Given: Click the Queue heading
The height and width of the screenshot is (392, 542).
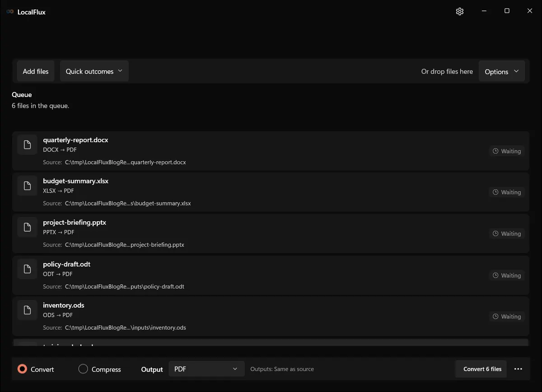Looking at the screenshot, I should click(x=22, y=95).
